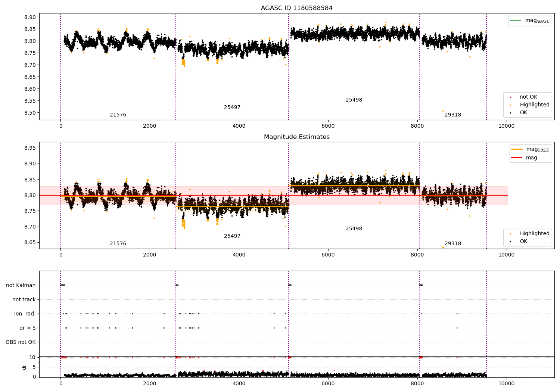Click the 'Ion. rad.' axis label
The height and width of the screenshot is (392, 560).
25,314
